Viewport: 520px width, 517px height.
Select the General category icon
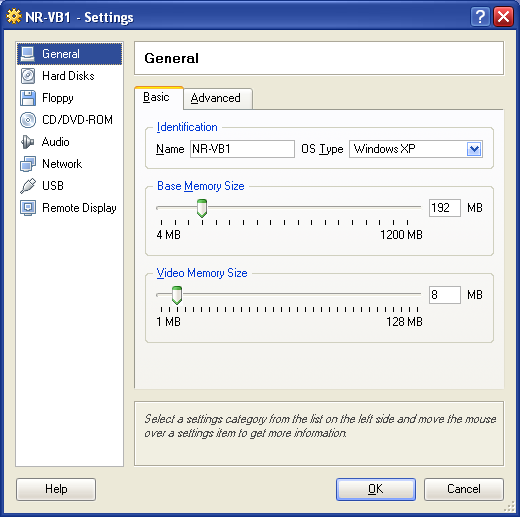click(27, 54)
